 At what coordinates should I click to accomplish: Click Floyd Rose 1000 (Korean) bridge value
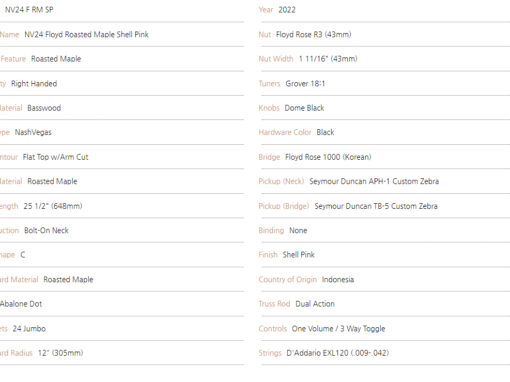click(328, 157)
